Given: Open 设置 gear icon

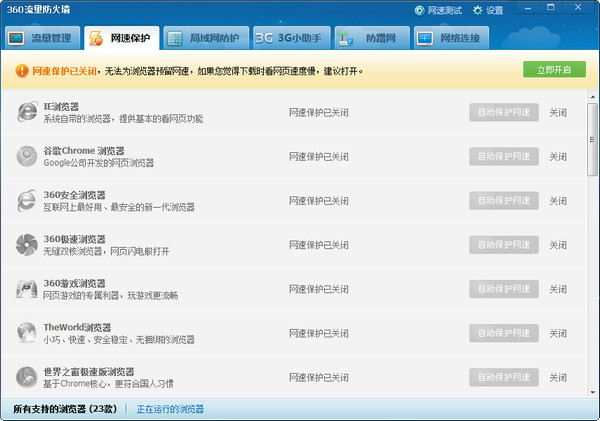Looking at the screenshot, I should point(478,10).
